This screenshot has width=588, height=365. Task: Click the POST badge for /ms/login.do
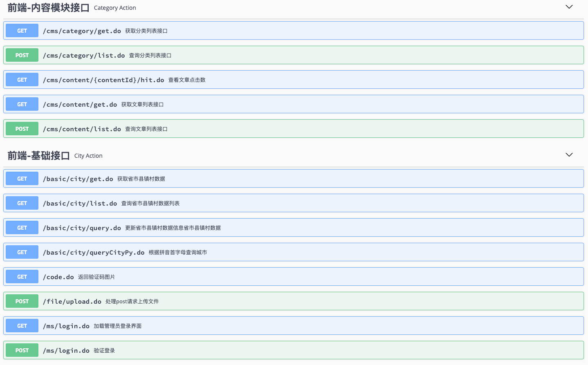tap(22, 350)
